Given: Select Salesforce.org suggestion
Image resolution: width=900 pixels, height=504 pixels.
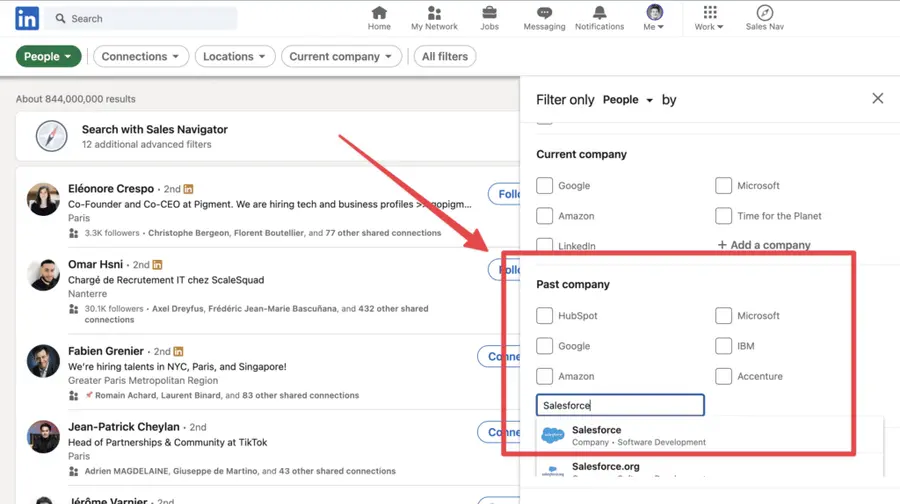Looking at the screenshot, I should [x=709, y=467].
